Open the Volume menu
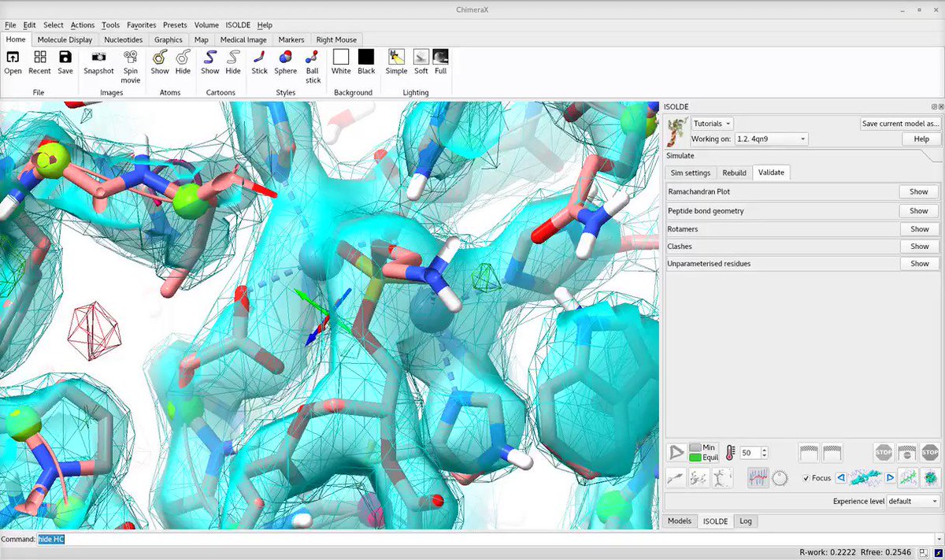This screenshot has width=945, height=560. pyautogui.click(x=206, y=25)
